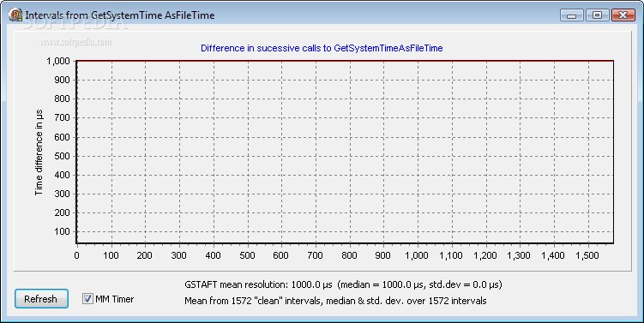Viewport: 644px width, 323px height.
Task: Minimize the Intervals window
Action: click(x=571, y=15)
